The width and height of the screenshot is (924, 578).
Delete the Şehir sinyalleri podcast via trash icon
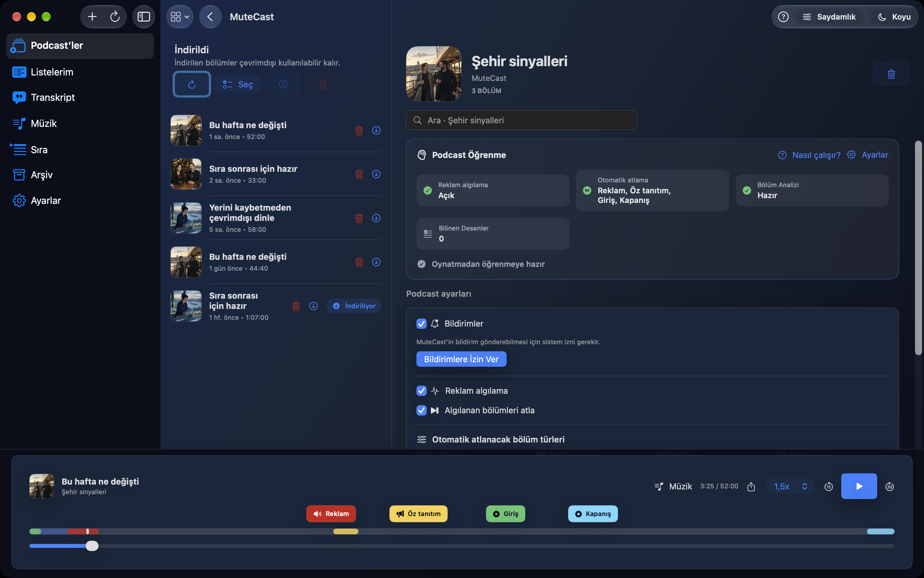click(891, 74)
